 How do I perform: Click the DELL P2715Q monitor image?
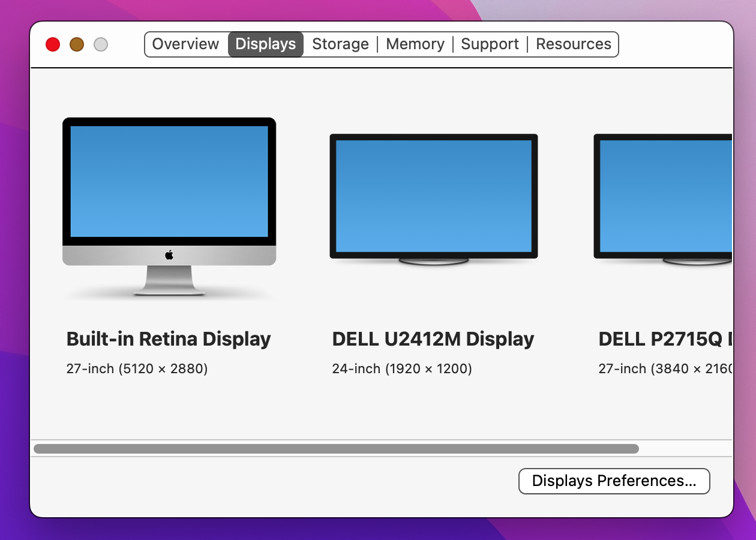click(663, 199)
